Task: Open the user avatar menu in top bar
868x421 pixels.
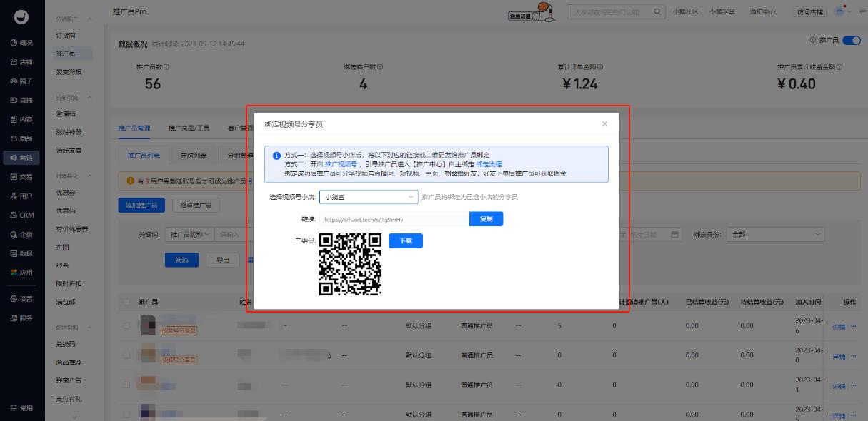Action: pyautogui.click(x=843, y=11)
